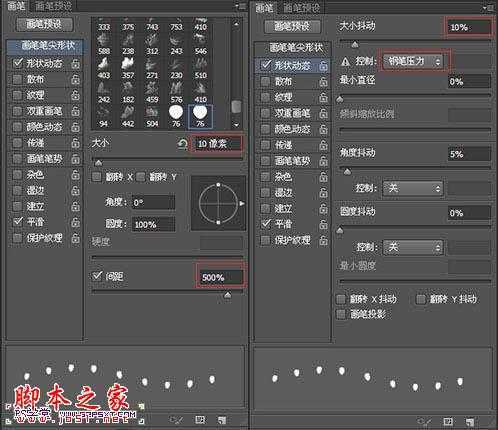
Task: Click the 10 像素 size input field
Action: (217, 144)
